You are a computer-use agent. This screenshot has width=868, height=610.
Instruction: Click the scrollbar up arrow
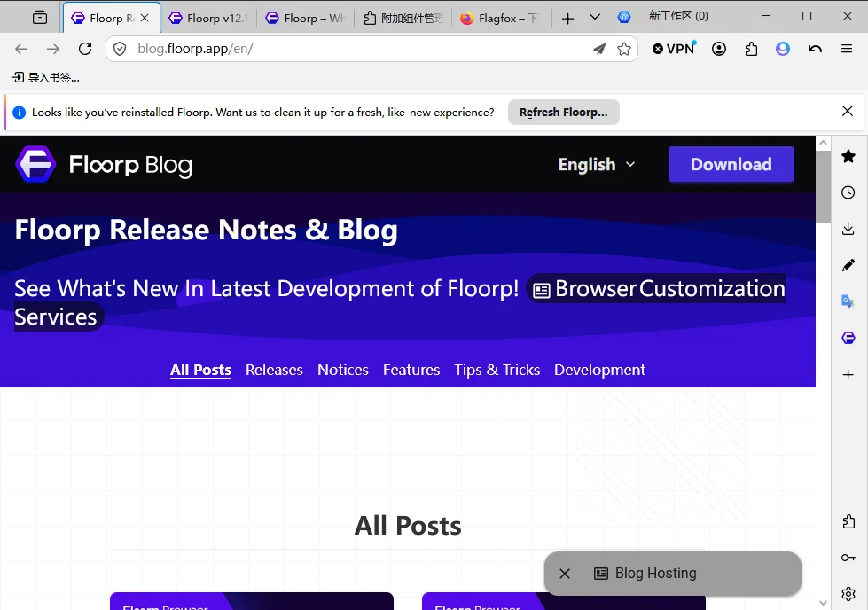coord(823,143)
